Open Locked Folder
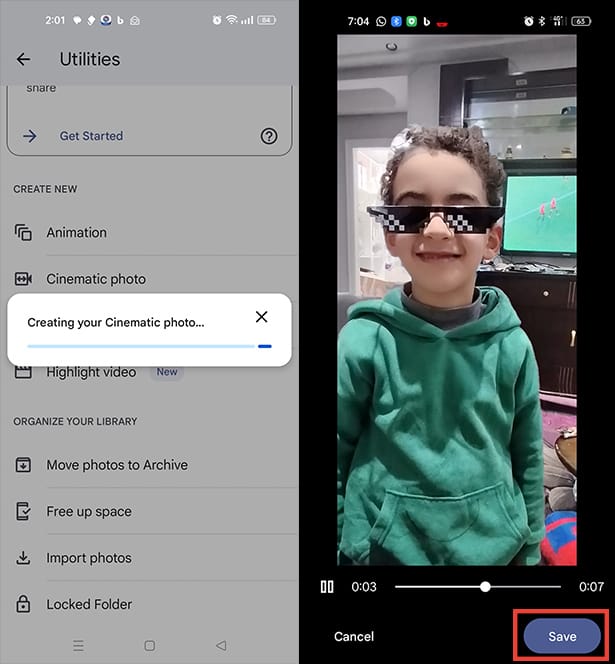 tap(89, 604)
